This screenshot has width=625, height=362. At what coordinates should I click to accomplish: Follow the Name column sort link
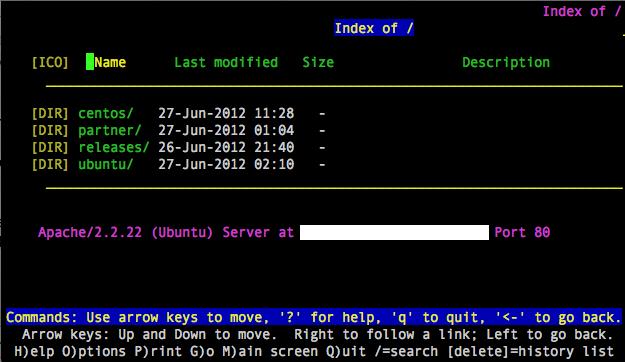110,62
